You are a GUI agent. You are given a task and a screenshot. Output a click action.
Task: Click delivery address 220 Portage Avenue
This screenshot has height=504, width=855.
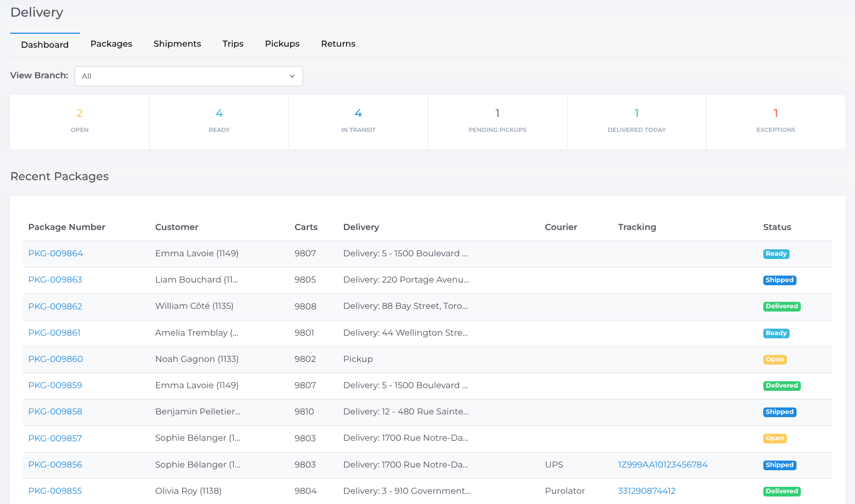pyautogui.click(x=406, y=280)
